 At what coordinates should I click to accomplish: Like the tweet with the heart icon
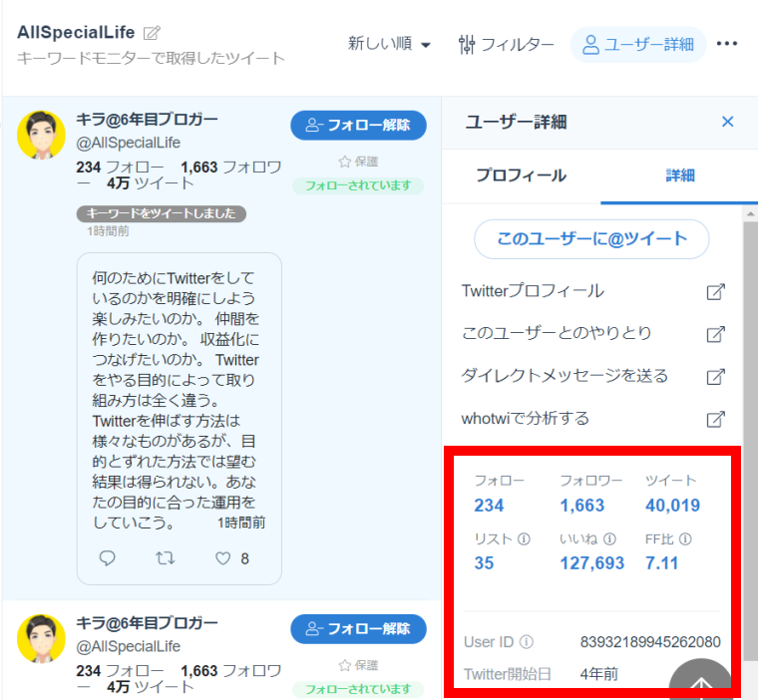tap(224, 558)
